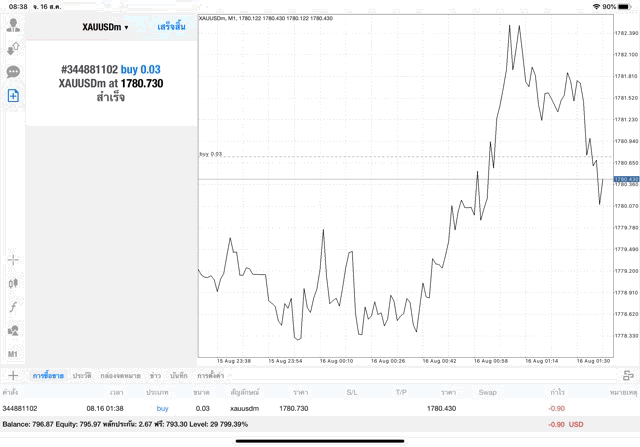
Task: Open the accounts profile icon
Action: [x=13, y=24]
